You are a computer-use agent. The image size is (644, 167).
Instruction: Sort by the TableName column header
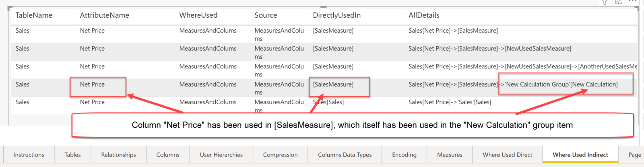pos(34,15)
